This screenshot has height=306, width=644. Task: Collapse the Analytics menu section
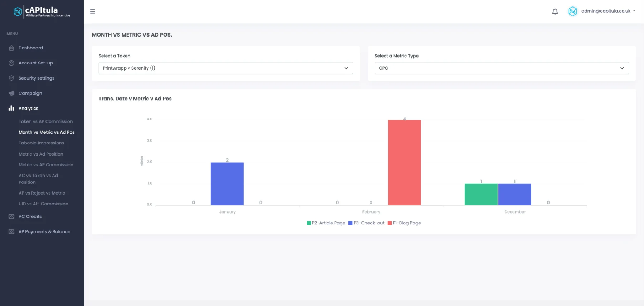(29, 108)
